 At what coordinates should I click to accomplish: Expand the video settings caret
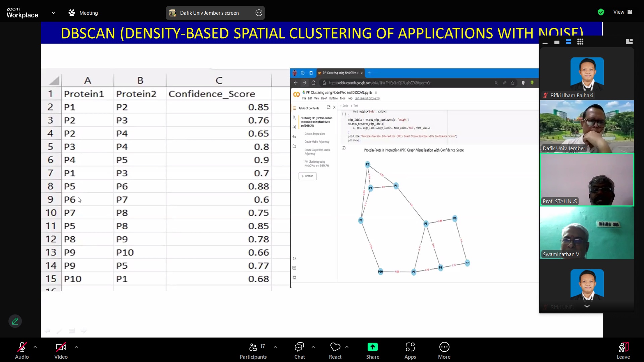[x=76, y=347]
